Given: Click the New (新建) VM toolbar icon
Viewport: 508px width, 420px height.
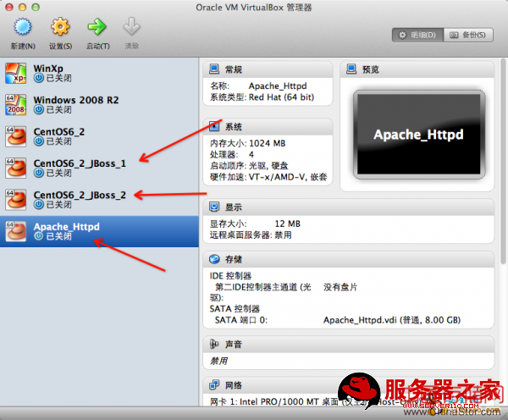Looking at the screenshot, I should pos(23,28).
